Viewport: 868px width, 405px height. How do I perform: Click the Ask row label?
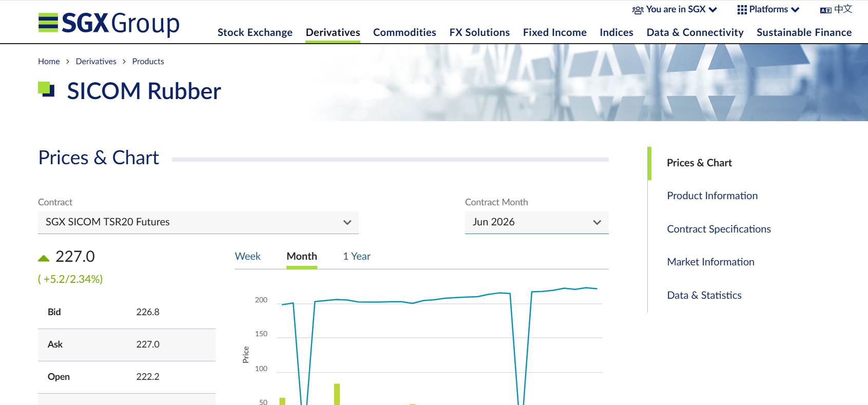click(x=55, y=344)
